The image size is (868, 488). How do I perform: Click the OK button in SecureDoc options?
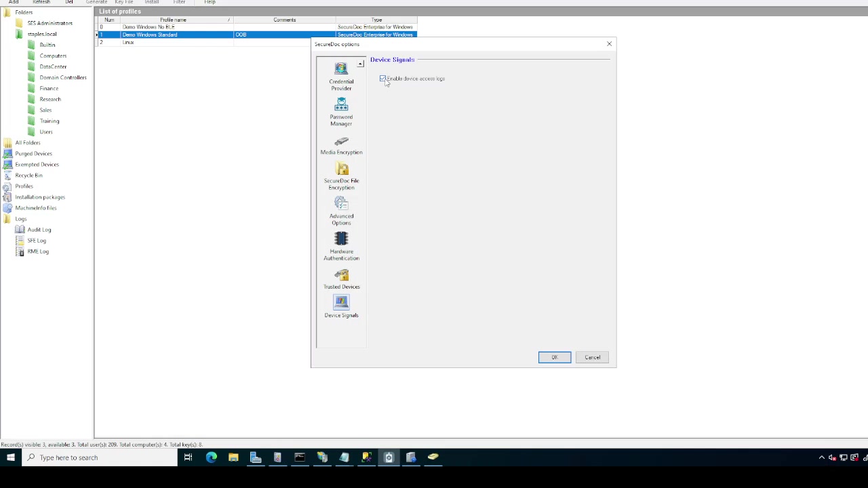click(555, 357)
